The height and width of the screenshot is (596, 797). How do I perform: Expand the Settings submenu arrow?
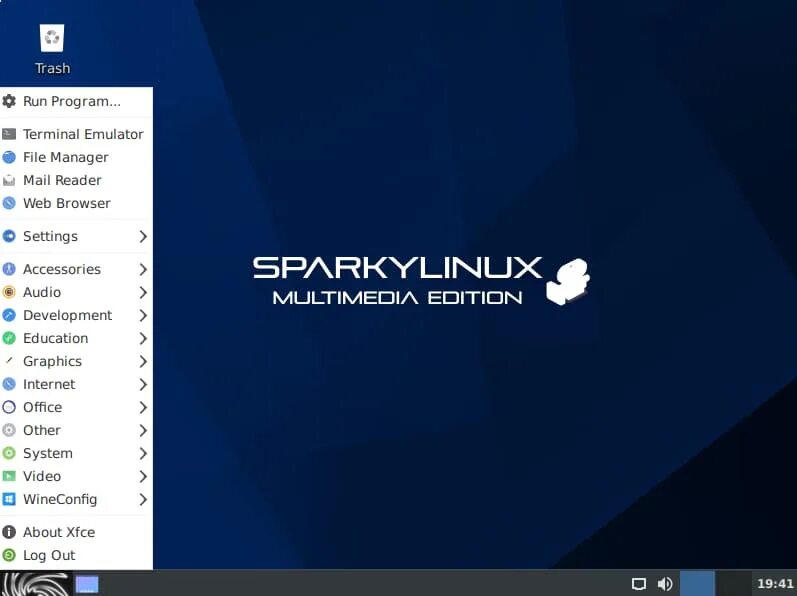143,236
